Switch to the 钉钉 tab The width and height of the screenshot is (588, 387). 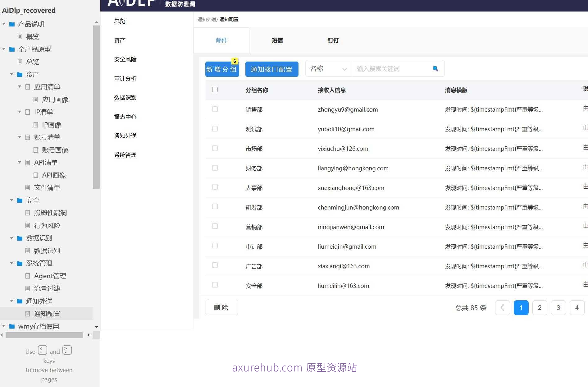click(333, 40)
